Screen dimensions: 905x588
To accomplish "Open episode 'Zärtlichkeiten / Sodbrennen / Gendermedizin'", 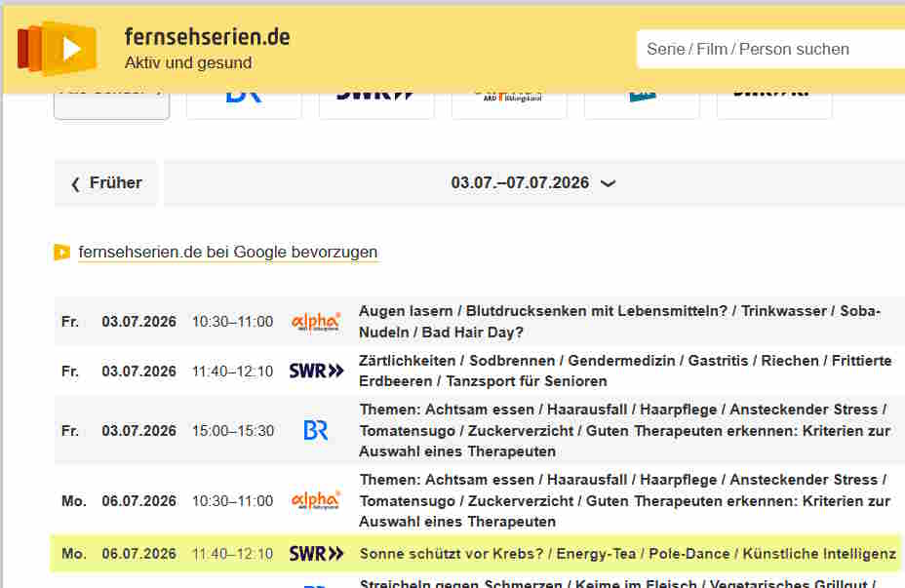I will coord(625,371).
